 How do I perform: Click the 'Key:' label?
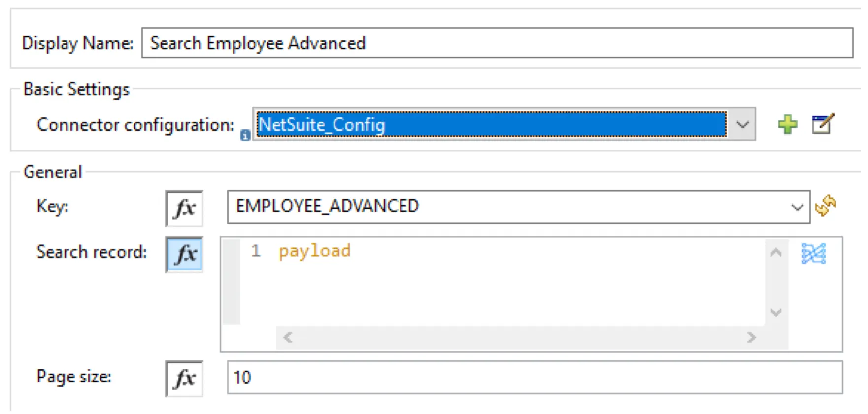(52, 206)
